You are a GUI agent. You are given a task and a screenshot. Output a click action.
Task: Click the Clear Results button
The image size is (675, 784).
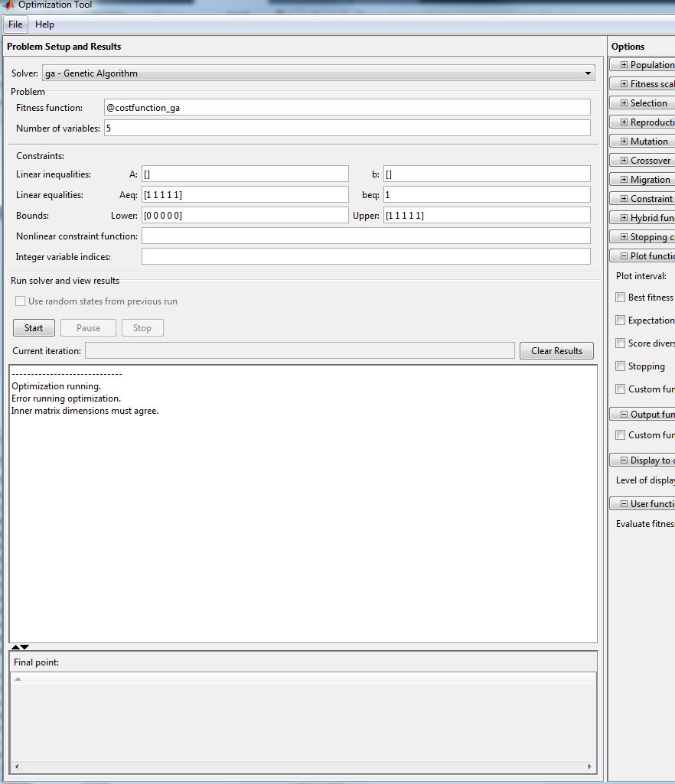(x=556, y=351)
